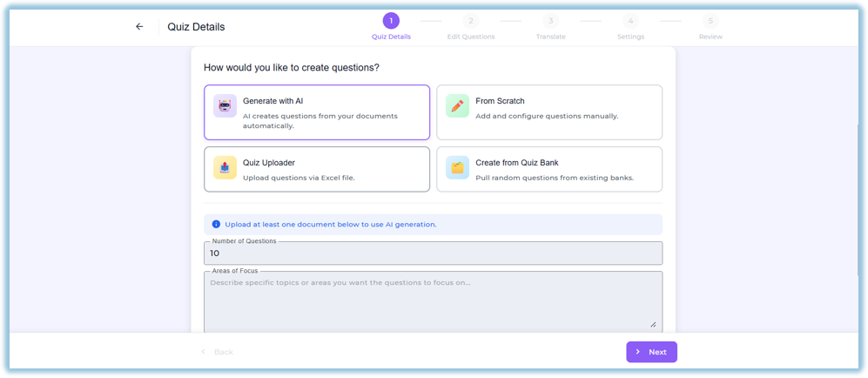Click the chevron icon beside Back
This screenshot has height=378, width=868.
click(x=203, y=352)
